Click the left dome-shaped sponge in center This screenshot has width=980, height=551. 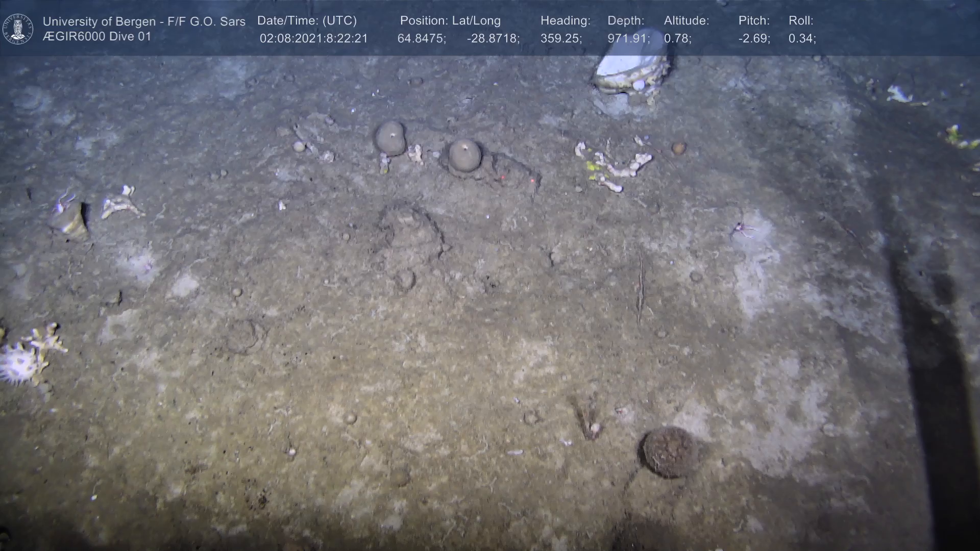[390, 138]
